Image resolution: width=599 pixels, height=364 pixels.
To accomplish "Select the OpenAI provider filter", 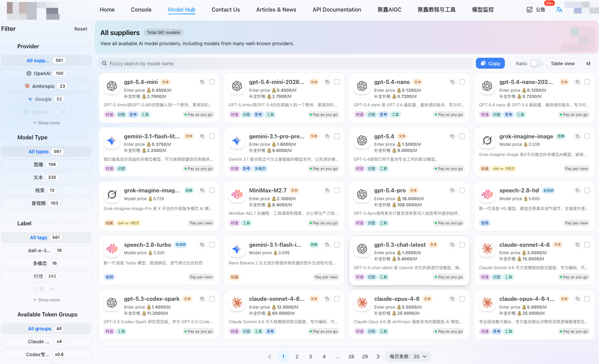I will 46,73.
